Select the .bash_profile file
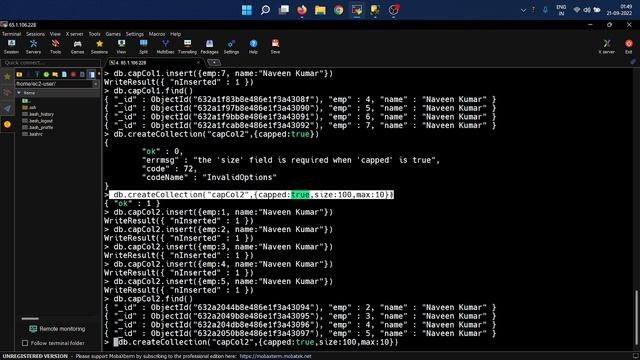The height and width of the screenshot is (360, 640). point(38,127)
